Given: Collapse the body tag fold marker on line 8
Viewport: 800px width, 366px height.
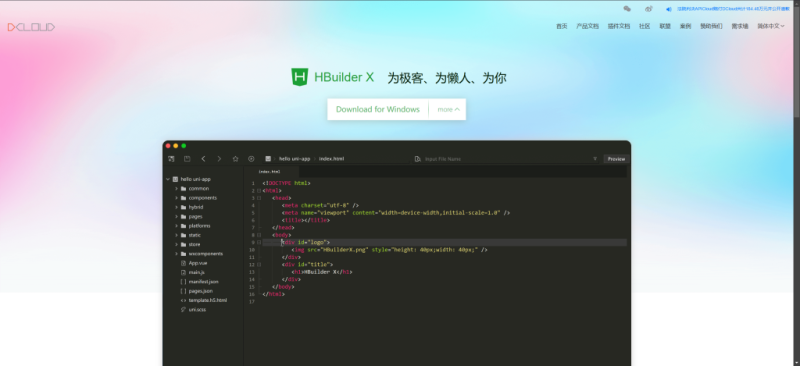Looking at the screenshot, I should pos(259,235).
